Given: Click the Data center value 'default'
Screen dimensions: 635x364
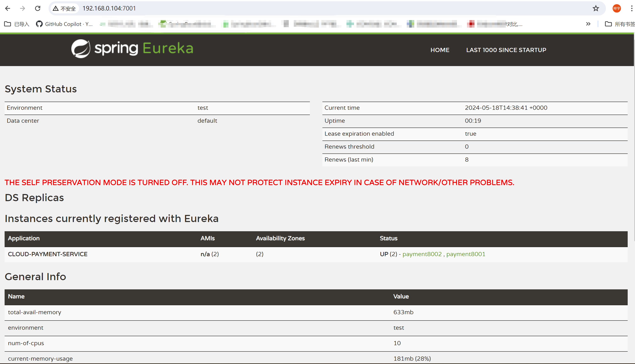Looking at the screenshot, I should pyautogui.click(x=207, y=121).
